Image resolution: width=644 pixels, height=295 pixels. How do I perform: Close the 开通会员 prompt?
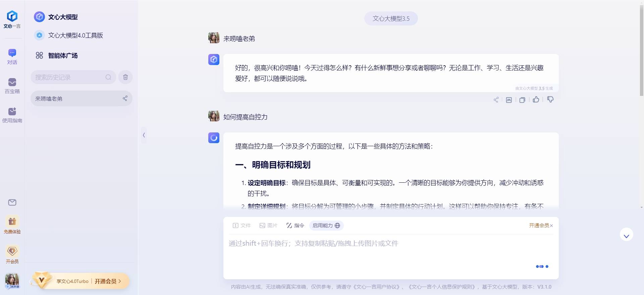(x=551, y=226)
